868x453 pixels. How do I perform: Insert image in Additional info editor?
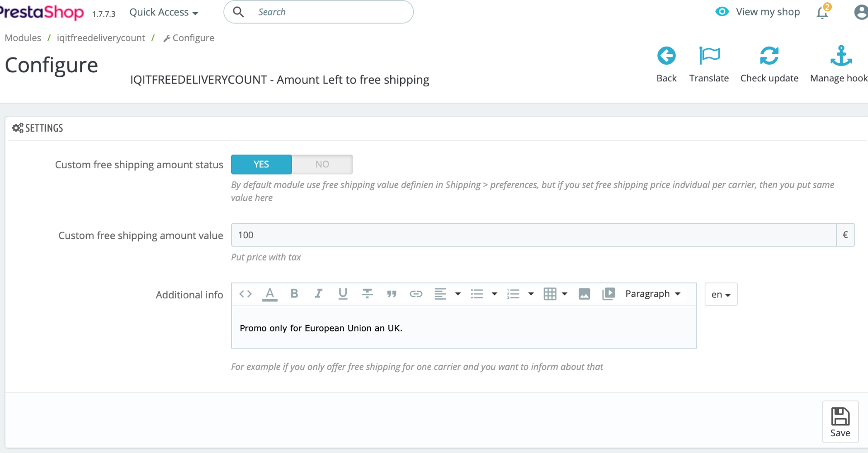pos(584,294)
